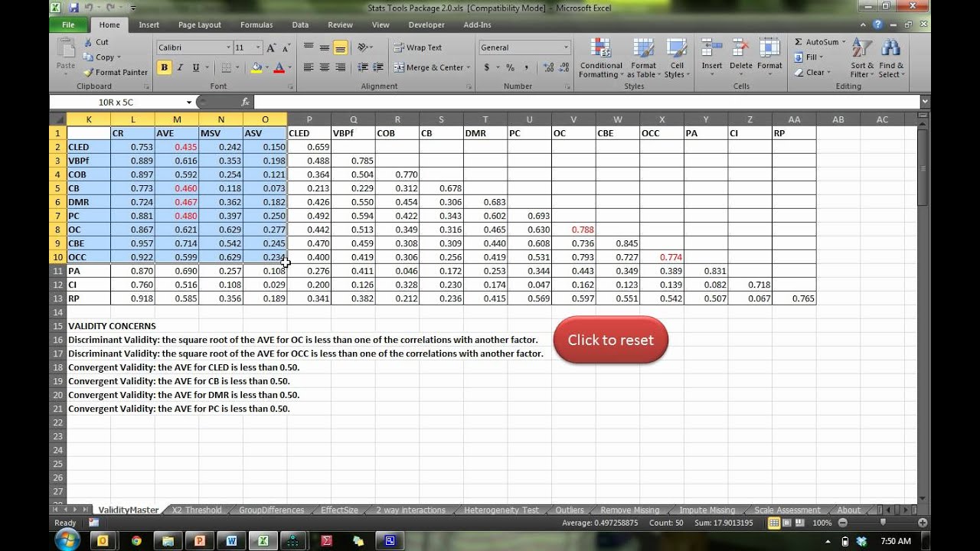Open the File backstage button

point(68,24)
